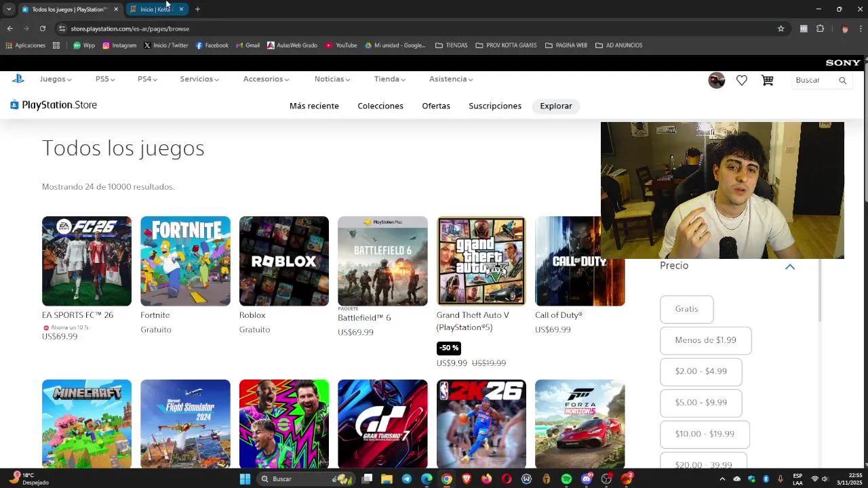Open a new browser tab
Viewport: 868px width, 488px height.
(x=197, y=9)
